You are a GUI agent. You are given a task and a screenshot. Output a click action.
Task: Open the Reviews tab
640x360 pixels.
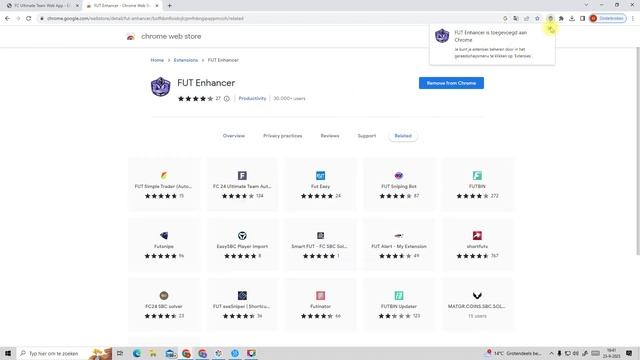click(x=330, y=136)
